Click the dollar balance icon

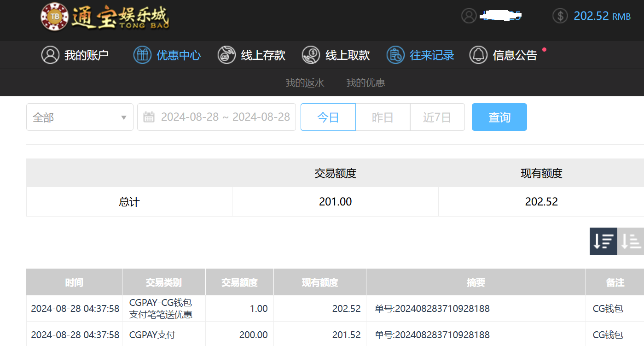(x=560, y=16)
